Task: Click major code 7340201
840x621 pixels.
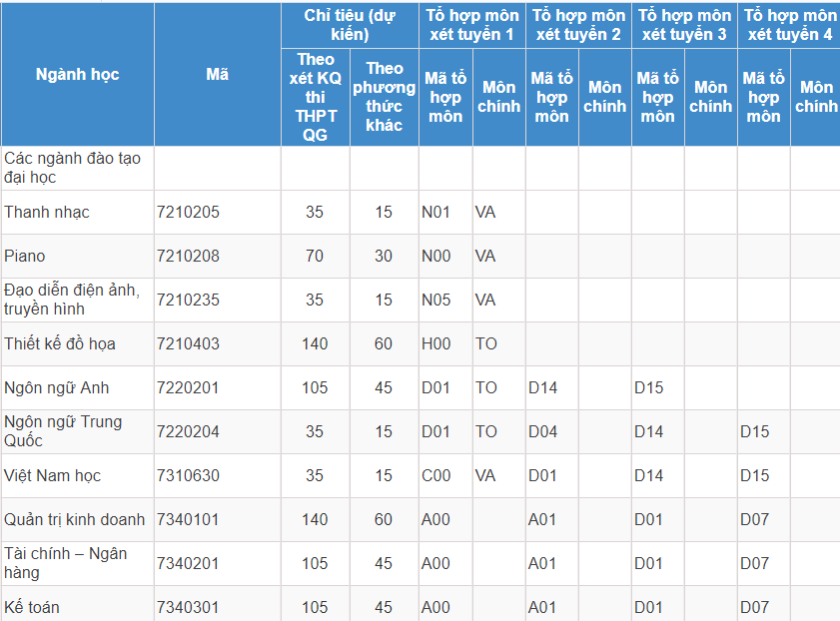Action: (x=188, y=563)
